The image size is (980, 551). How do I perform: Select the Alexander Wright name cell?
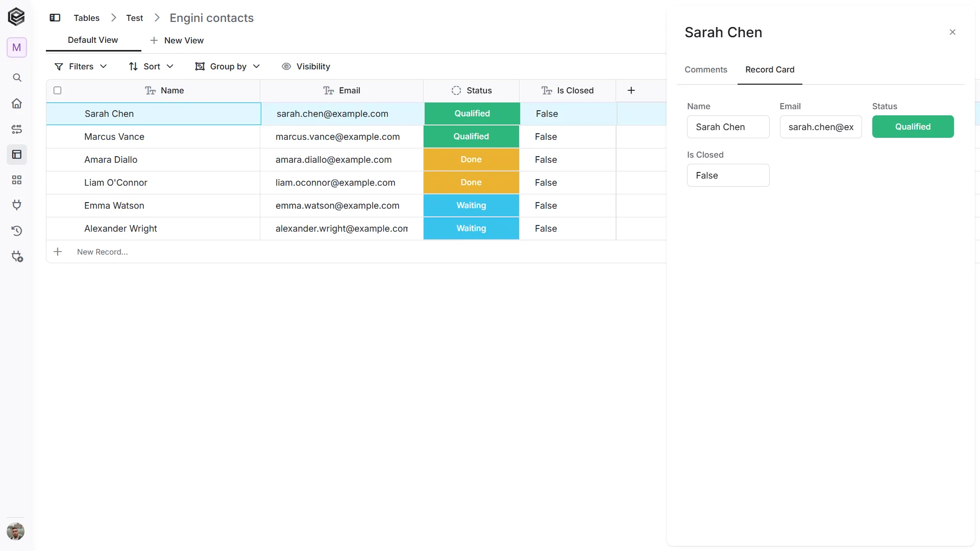tap(153, 229)
